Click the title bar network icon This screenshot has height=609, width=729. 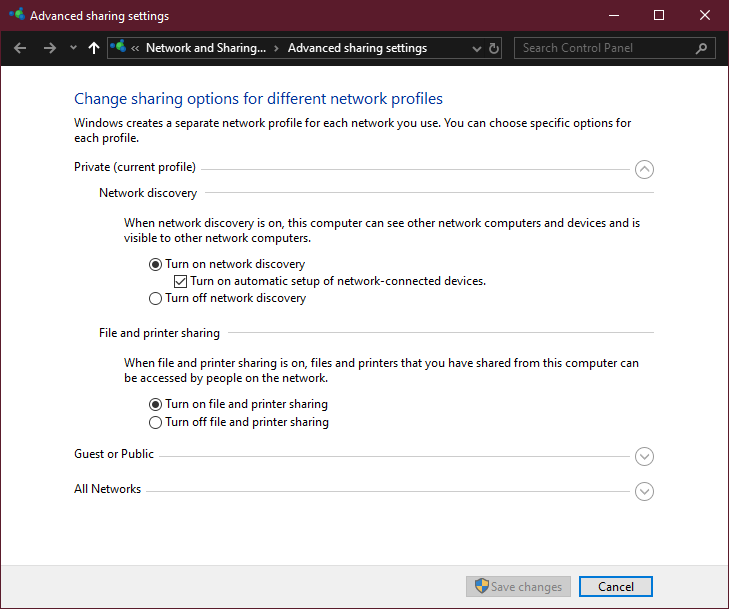point(17,16)
